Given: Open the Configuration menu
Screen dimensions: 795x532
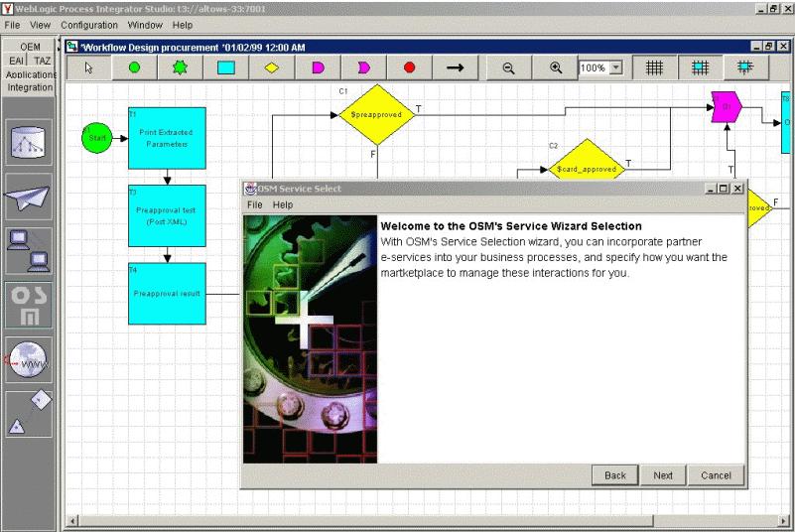Looking at the screenshot, I should (89, 25).
